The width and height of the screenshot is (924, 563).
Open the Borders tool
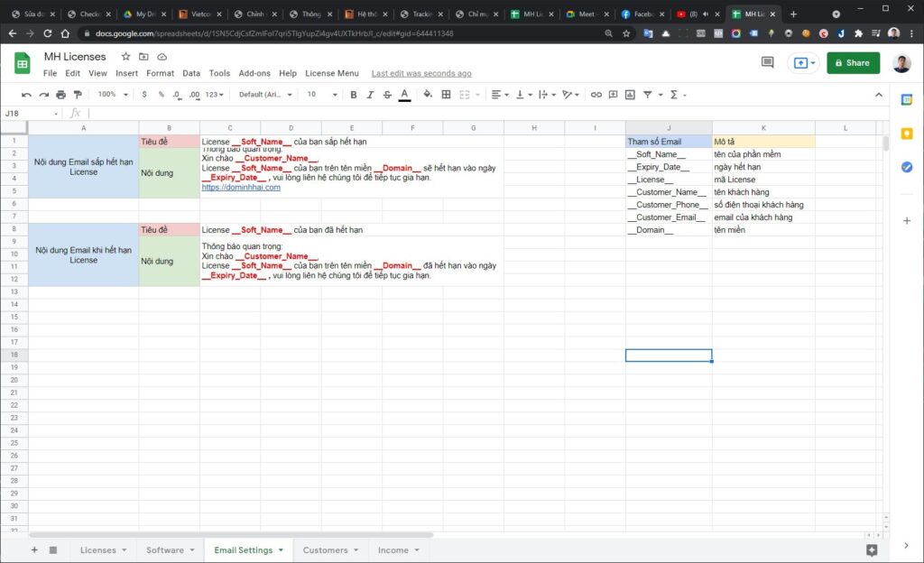point(446,95)
